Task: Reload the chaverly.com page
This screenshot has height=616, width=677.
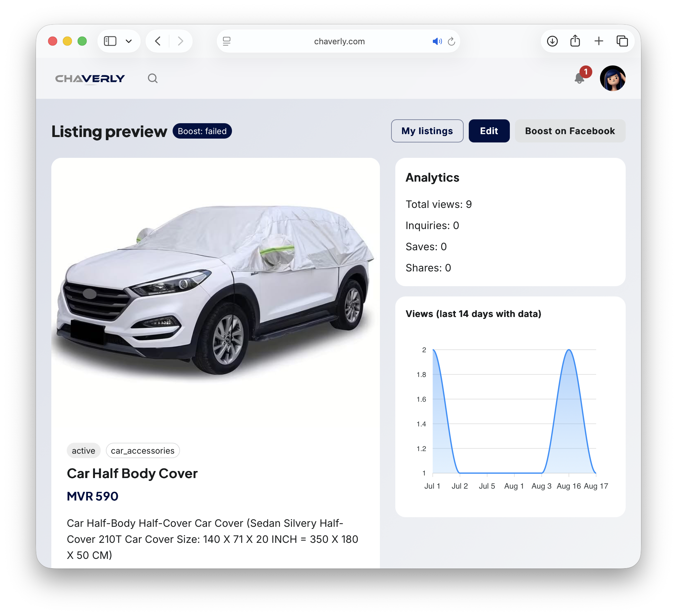Action: coord(452,41)
